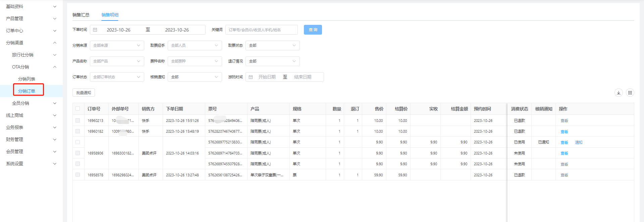Image resolution: width=644 pixels, height=222 pixels.
Task: Collapse the OTA分销 submenu arrow
Action: [55, 67]
